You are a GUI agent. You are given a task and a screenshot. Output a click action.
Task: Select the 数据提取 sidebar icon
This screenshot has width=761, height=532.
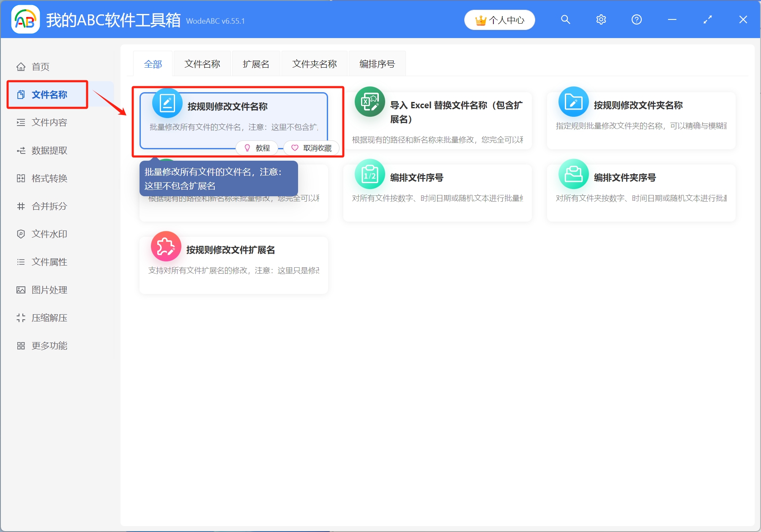click(21, 150)
